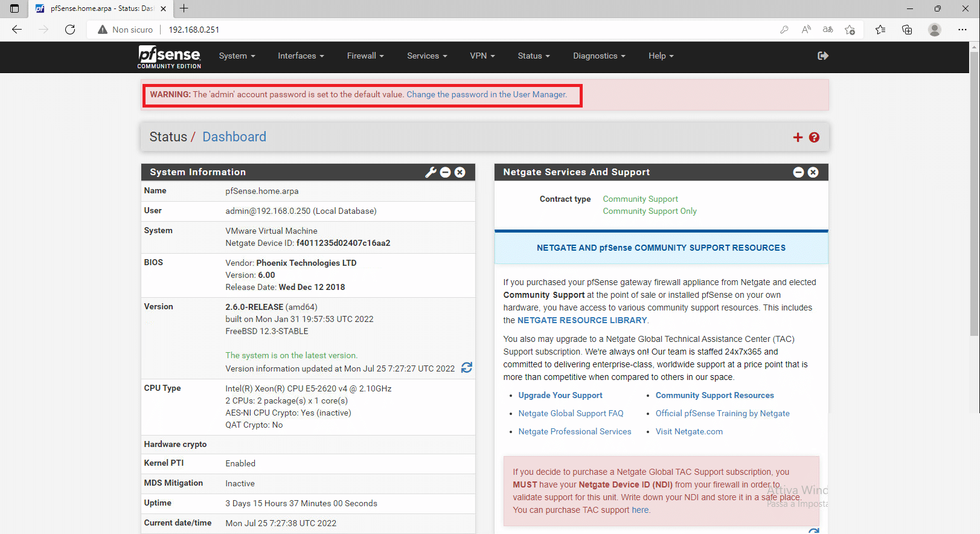Expand the System menu

click(x=237, y=56)
